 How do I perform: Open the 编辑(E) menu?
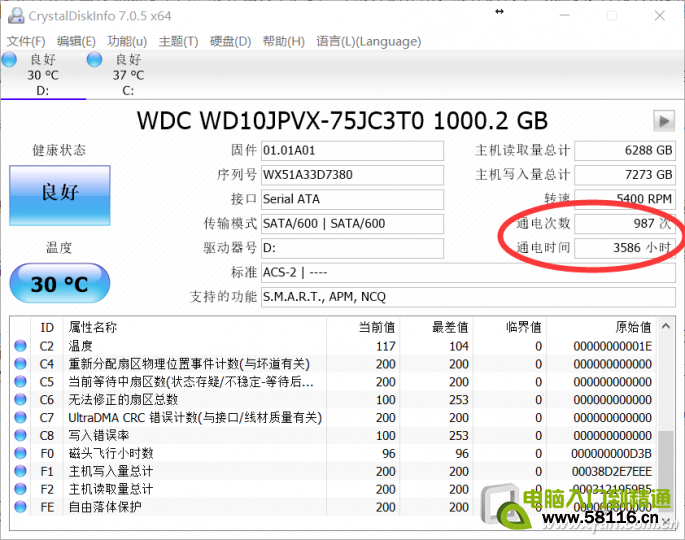[76, 42]
